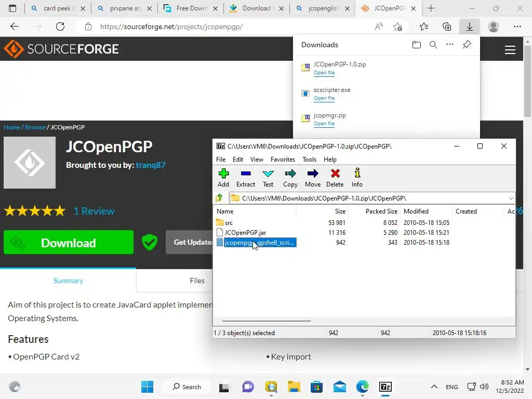
Task: Refresh the SourceForge page
Action: point(60,26)
